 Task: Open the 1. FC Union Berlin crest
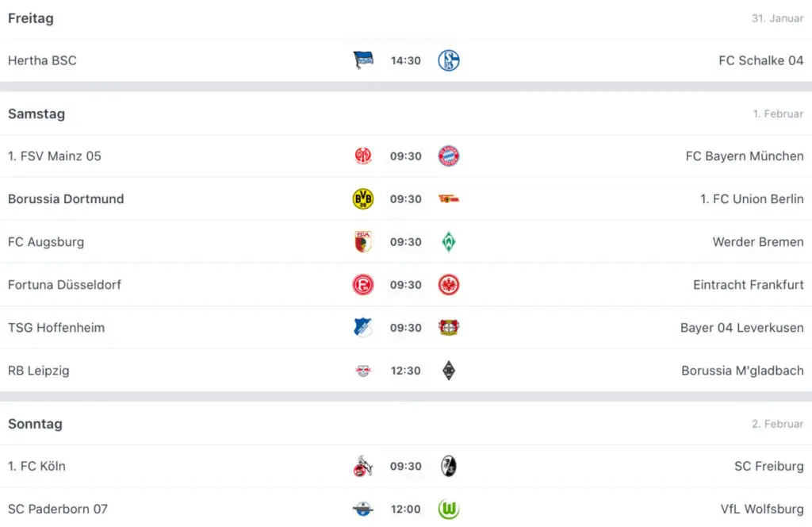point(449,199)
